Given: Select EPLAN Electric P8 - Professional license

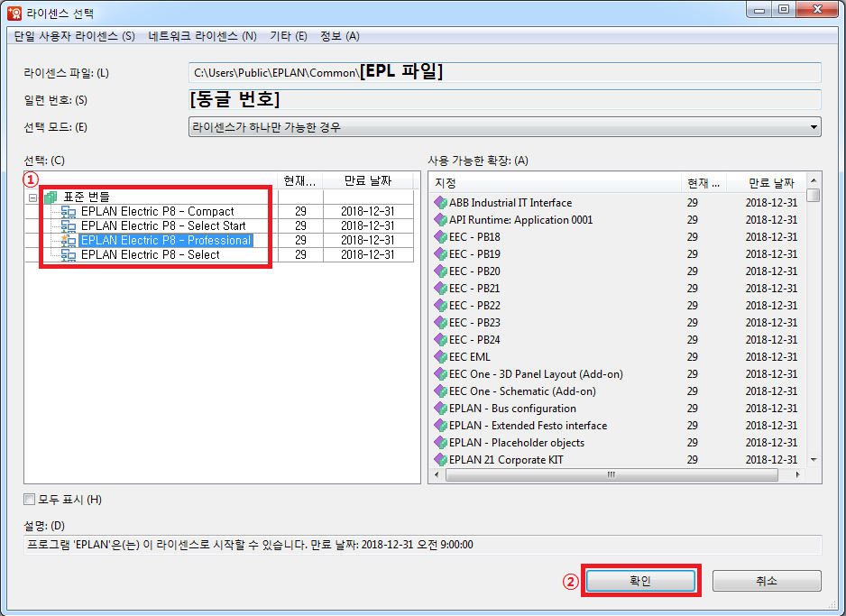Looking at the screenshot, I should (166, 240).
